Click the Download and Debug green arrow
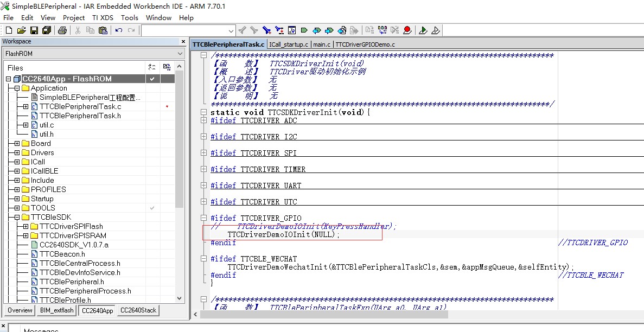 423,30
